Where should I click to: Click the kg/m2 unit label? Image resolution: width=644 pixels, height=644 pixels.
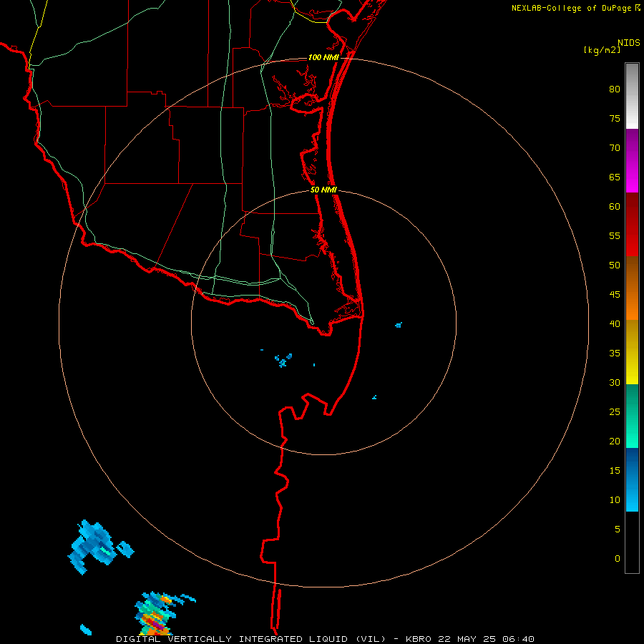tap(602, 50)
